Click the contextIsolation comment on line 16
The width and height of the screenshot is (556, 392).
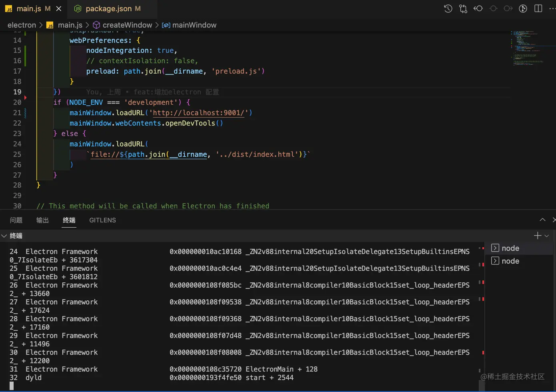[x=142, y=61]
